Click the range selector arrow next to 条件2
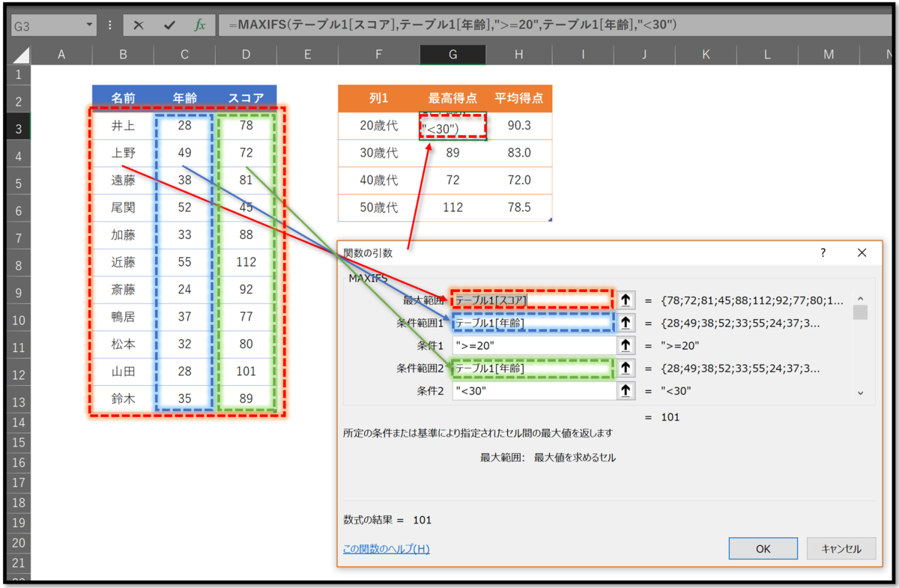Screen dimensions: 899x588 [x=626, y=390]
